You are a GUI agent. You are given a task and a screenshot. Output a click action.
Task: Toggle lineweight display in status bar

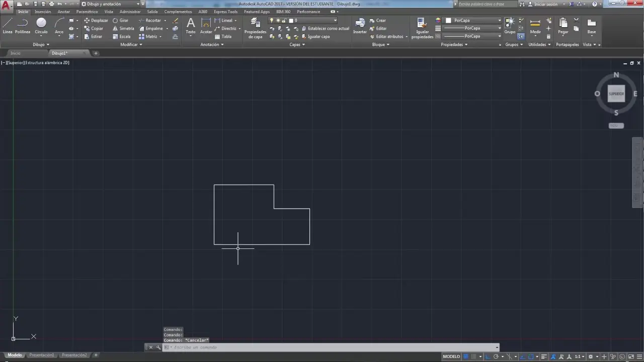pos(544,356)
